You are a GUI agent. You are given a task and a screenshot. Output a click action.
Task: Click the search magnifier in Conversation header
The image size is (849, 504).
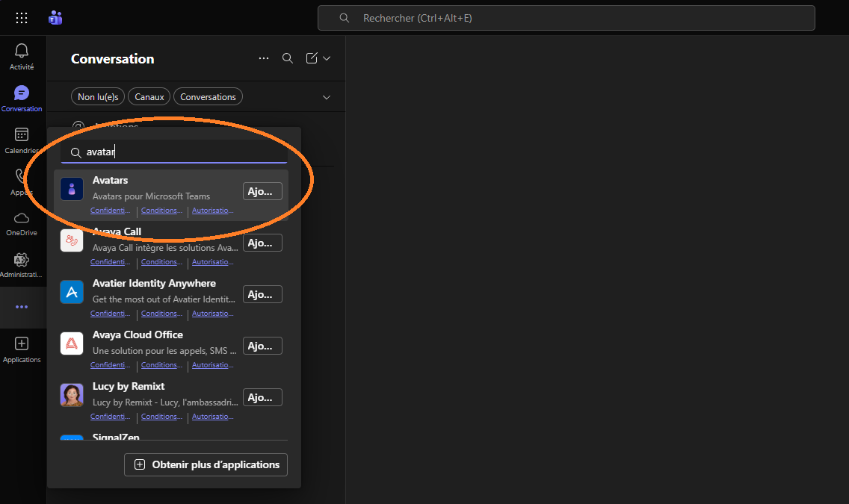pos(287,58)
